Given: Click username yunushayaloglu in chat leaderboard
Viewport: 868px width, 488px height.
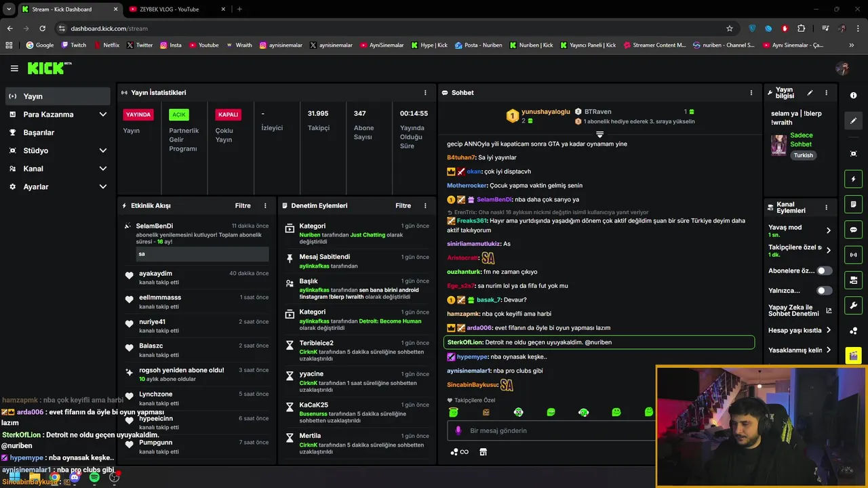Looking at the screenshot, I should (546, 112).
